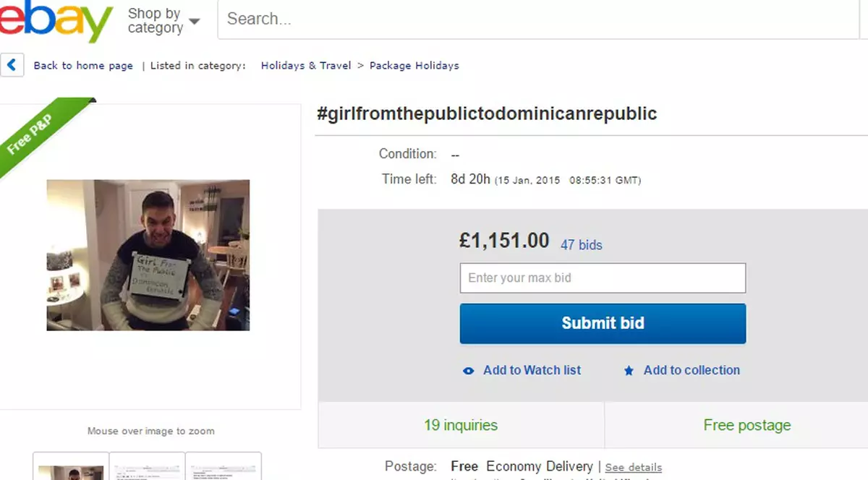Click the star icon for collection

coord(629,371)
